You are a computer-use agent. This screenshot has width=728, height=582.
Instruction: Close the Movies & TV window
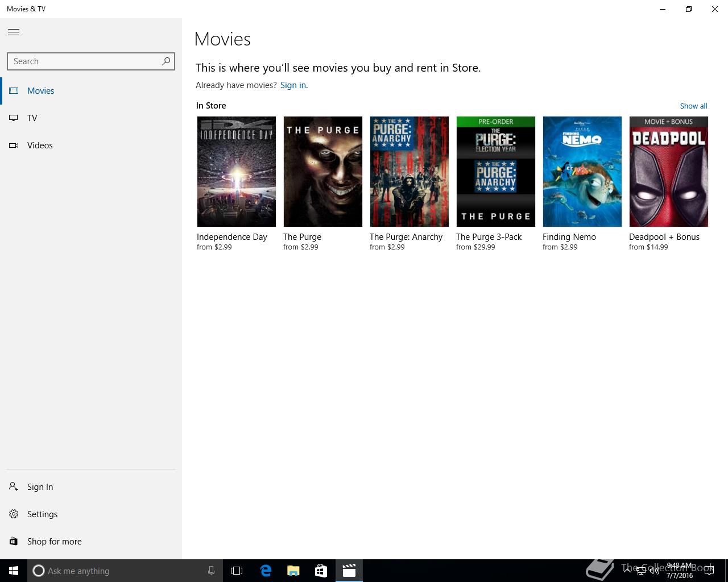[715, 9]
